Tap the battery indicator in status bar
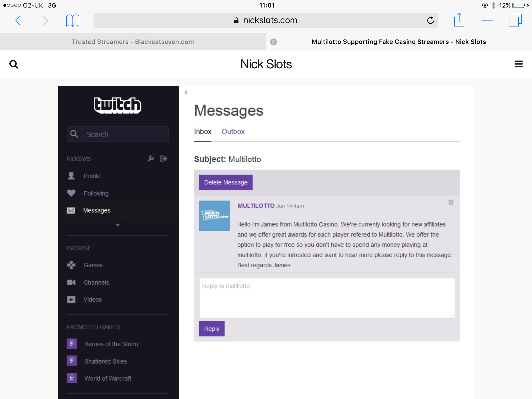532x399 pixels. (x=518, y=5)
